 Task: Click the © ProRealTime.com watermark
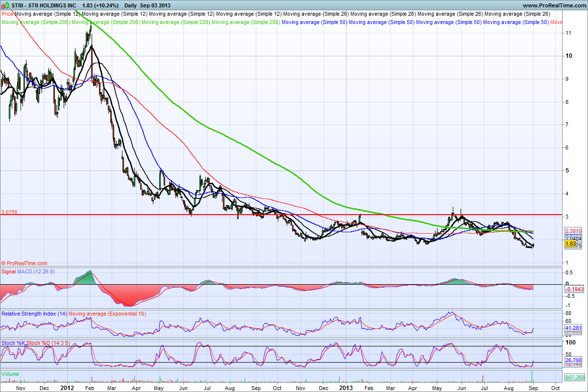(24, 263)
